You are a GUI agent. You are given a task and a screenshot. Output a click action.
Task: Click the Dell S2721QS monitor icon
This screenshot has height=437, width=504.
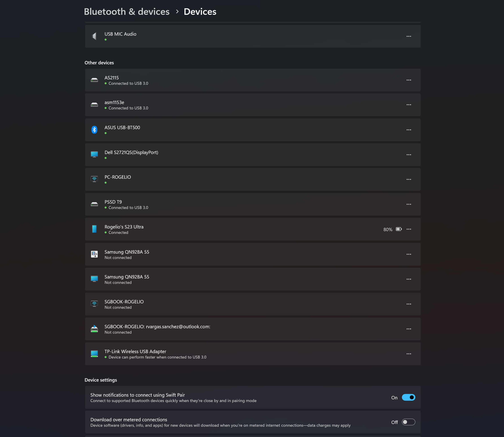pos(94,154)
